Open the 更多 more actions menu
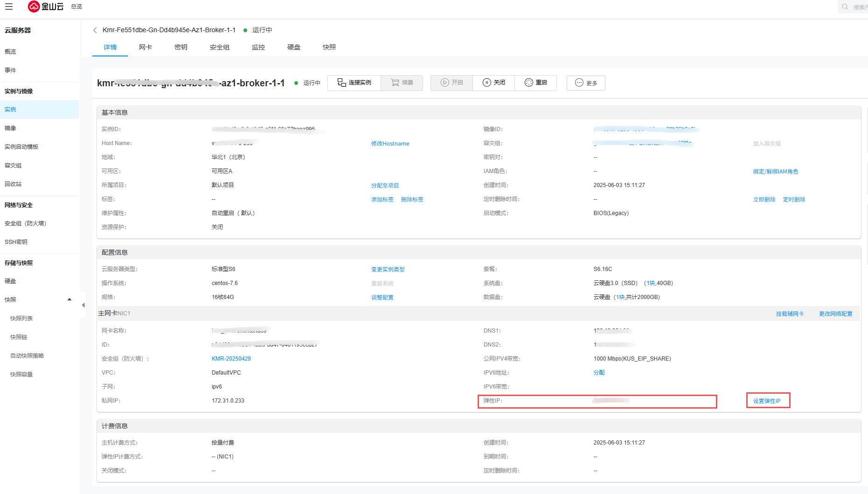This screenshot has height=494, width=868. click(586, 83)
